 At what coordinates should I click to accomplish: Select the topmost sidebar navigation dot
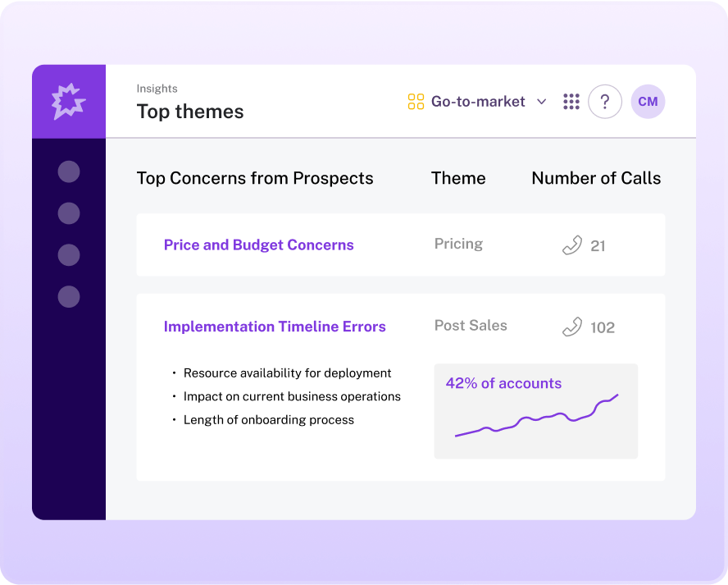point(68,171)
